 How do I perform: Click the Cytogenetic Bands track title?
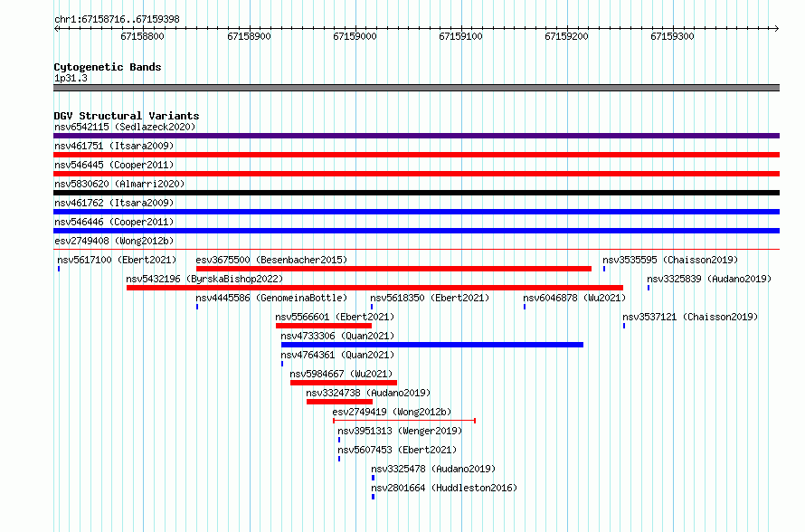[108, 67]
